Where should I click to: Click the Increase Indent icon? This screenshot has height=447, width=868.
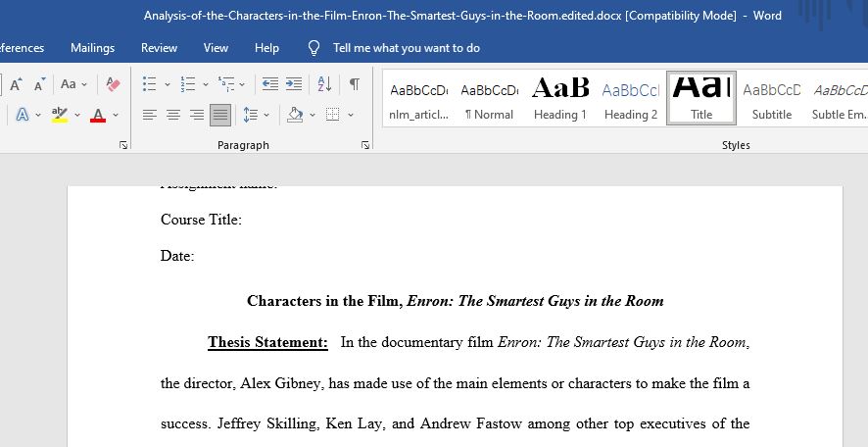click(294, 84)
